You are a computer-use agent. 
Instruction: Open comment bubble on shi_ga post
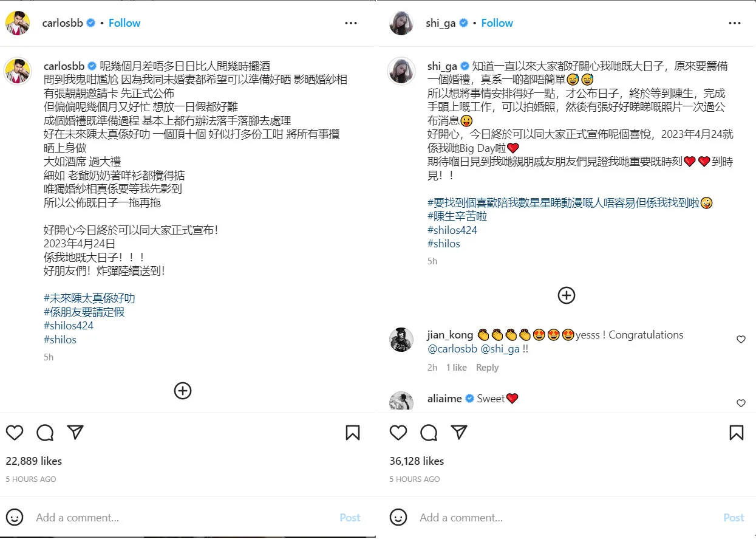[429, 433]
